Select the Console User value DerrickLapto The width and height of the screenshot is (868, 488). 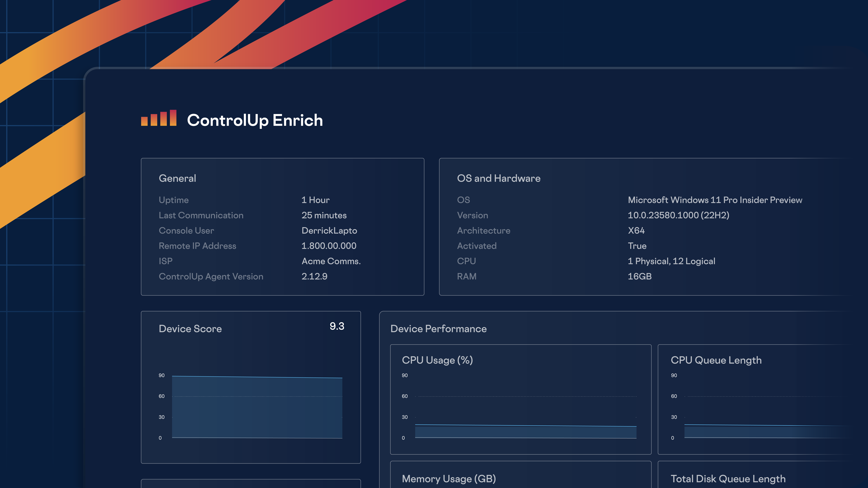pos(329,231)
